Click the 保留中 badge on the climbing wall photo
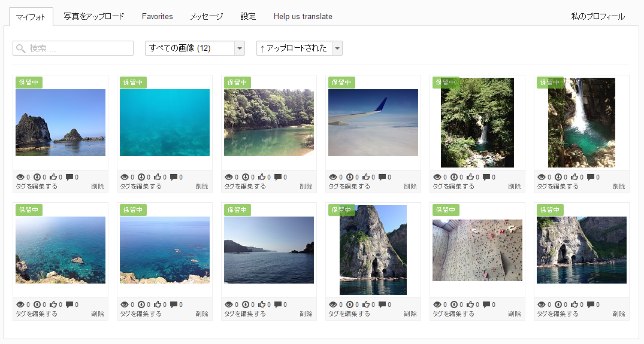 click(446, 210)
